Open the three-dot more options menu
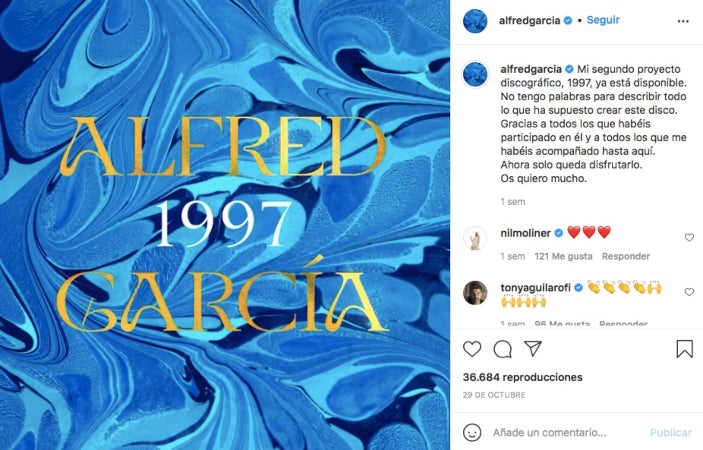 pyautogui.click(x=683, y=21)
